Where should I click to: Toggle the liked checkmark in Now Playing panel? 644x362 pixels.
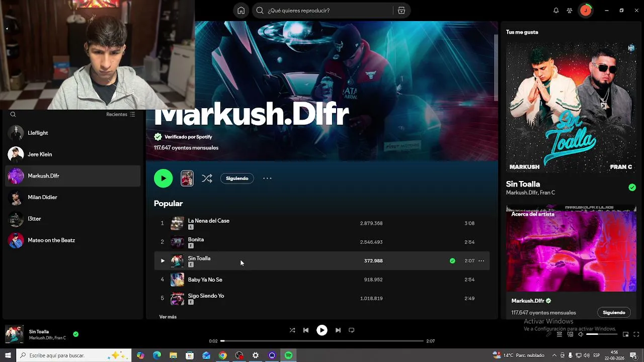point(632,188)
